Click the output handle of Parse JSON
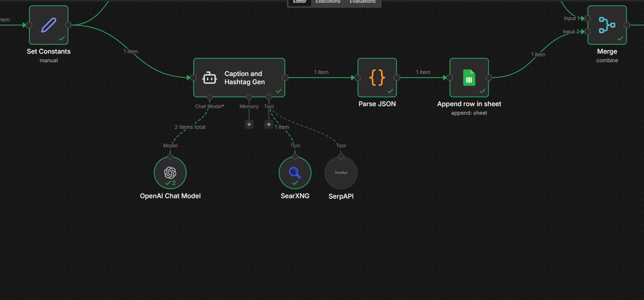This screenshot has height=300, width=644. tap(397, 78)
